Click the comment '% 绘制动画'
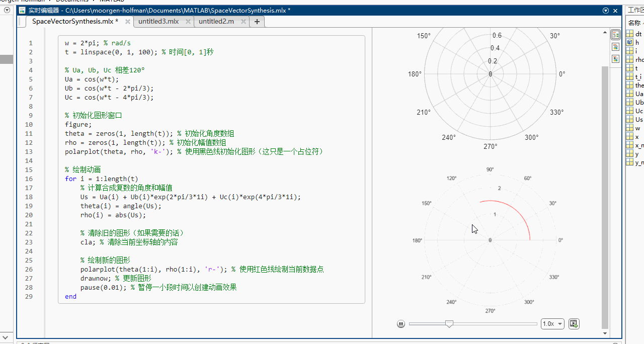This screenshot has height=344, width=644. coord(83,170)
